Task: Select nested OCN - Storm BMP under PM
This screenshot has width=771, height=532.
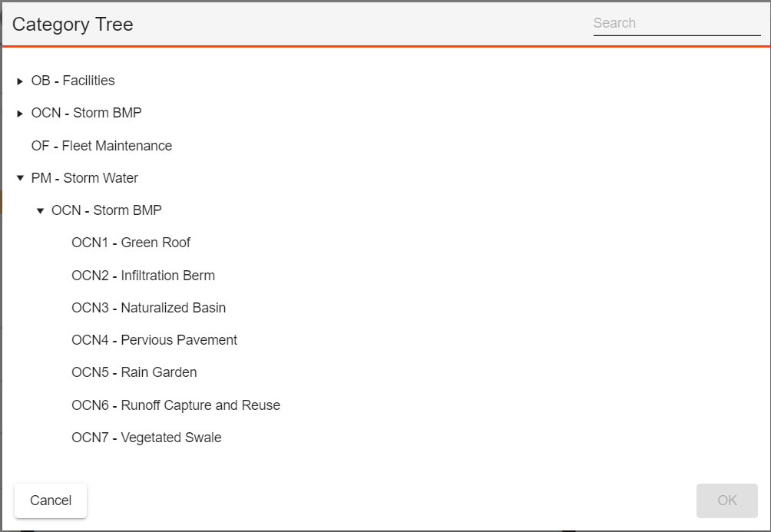Action: (107, 210)
